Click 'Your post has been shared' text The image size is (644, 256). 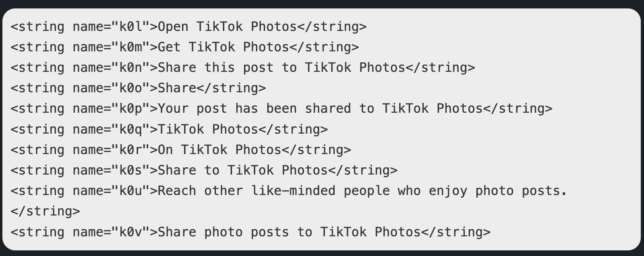pos(254,109)
